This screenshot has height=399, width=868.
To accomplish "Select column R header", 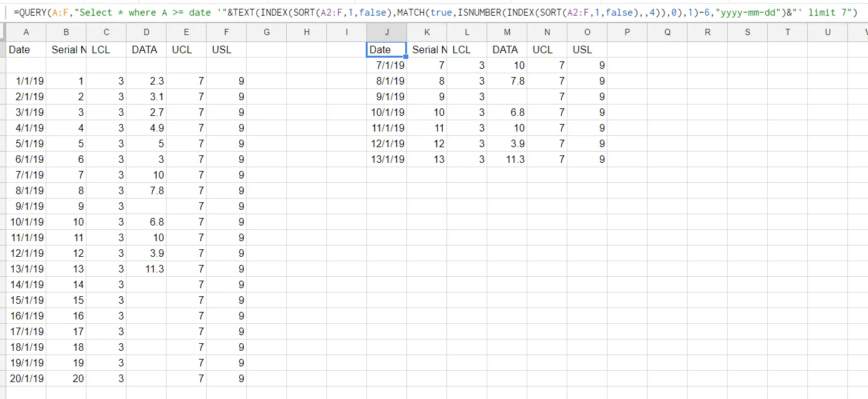I will [708, 32].
